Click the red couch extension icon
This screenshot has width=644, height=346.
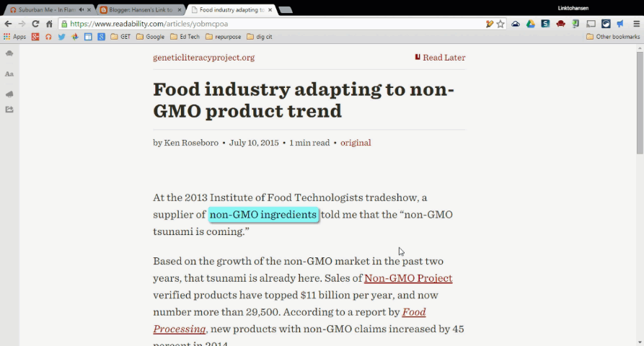coord(560,24)
